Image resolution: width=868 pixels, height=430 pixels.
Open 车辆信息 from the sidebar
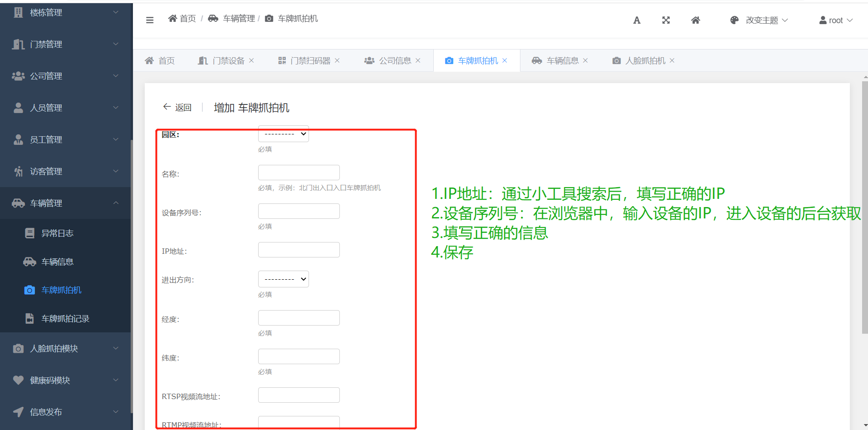coord(57,262)
